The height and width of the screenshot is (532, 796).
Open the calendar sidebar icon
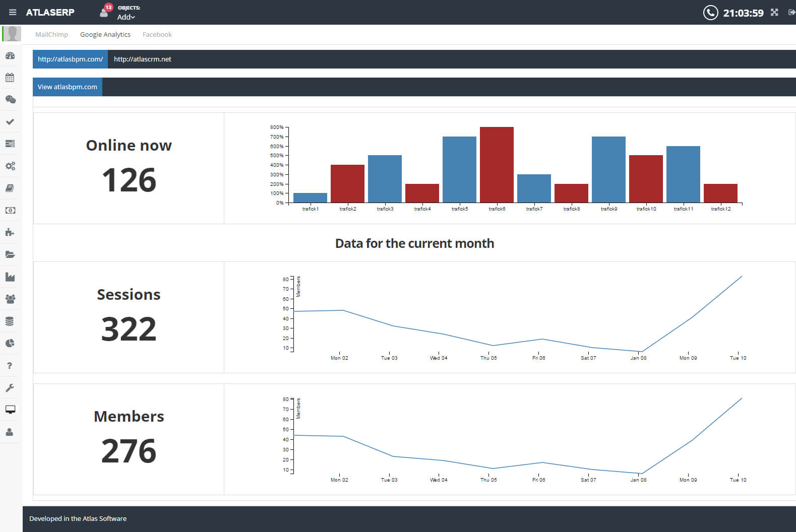pyautogui.click(x=10, y=78)
